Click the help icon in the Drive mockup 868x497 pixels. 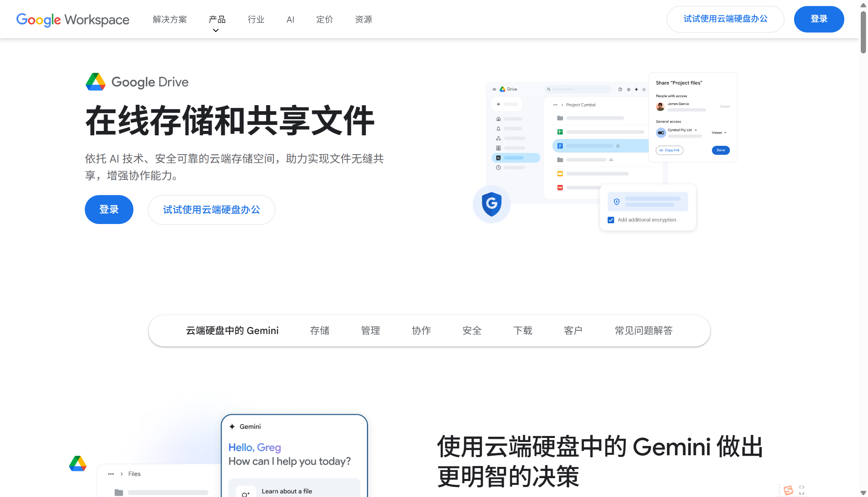coord(620,89)
